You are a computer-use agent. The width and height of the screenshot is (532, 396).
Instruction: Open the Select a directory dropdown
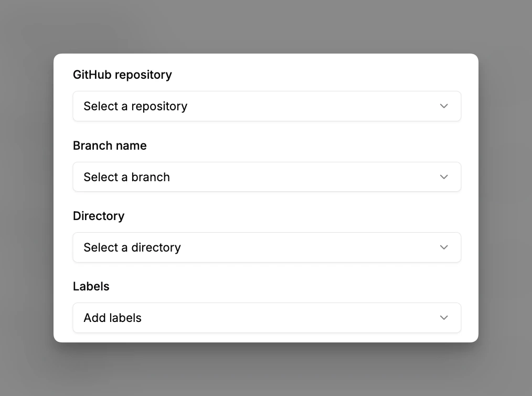(x=267, y=247)
